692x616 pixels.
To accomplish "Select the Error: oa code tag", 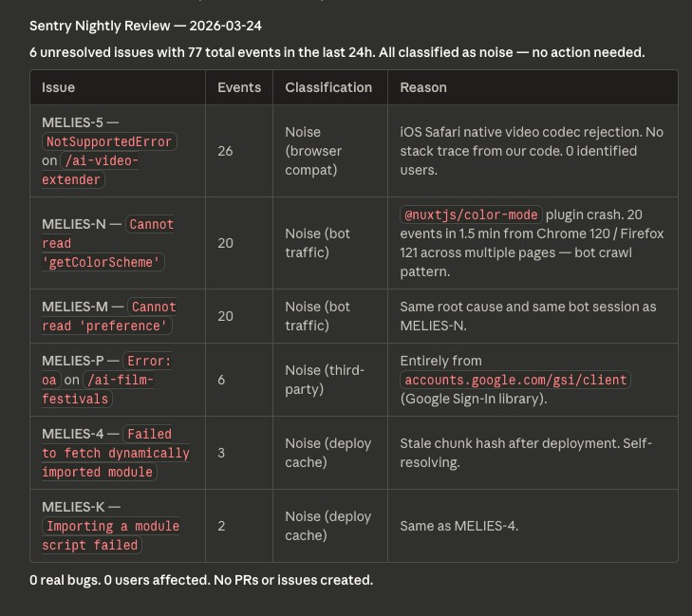I will click(x=148, y=362).
